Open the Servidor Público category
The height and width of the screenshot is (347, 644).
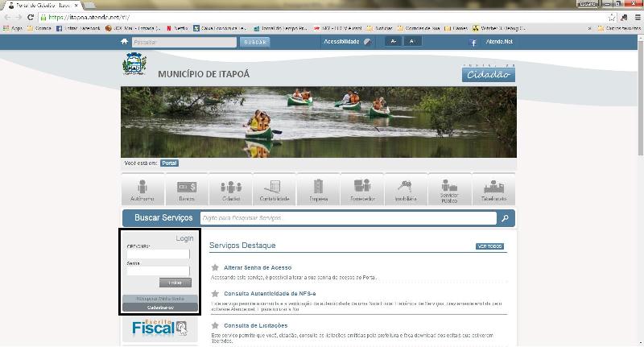tap(449, 189)
